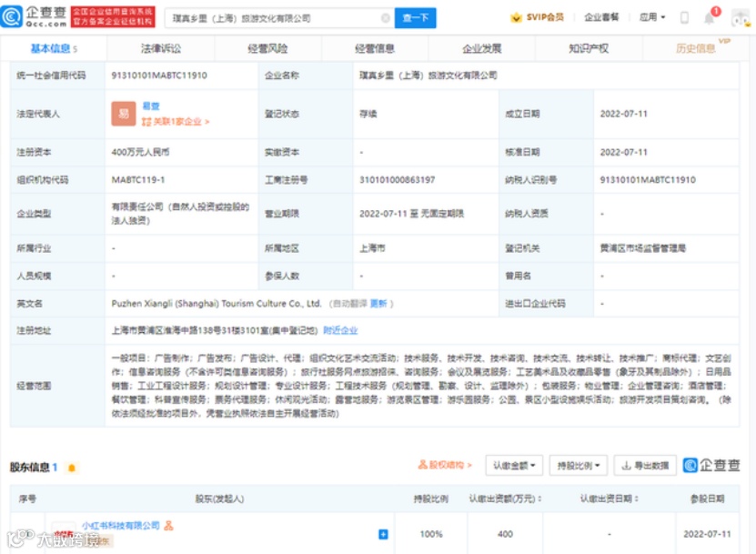This screenshot has width=756, height=554.
Task: Click the 100% shareholding ratio cell
Action: coord(431,534)
